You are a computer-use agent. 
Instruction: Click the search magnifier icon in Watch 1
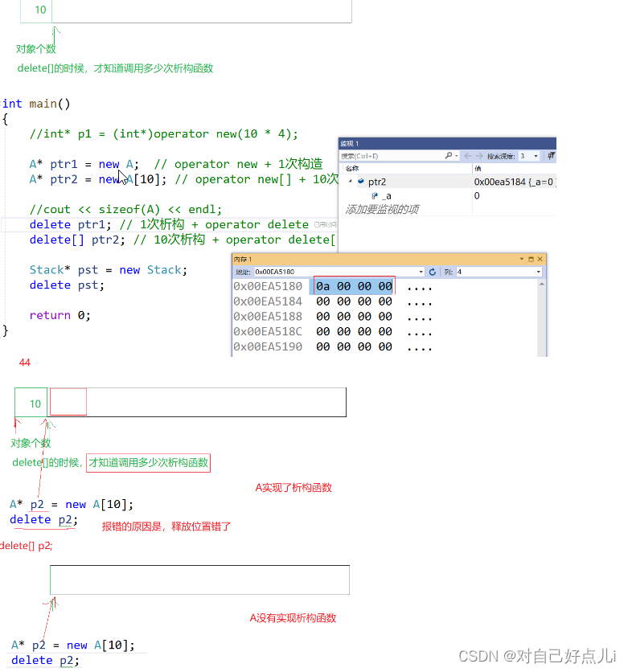coord(448,156)
